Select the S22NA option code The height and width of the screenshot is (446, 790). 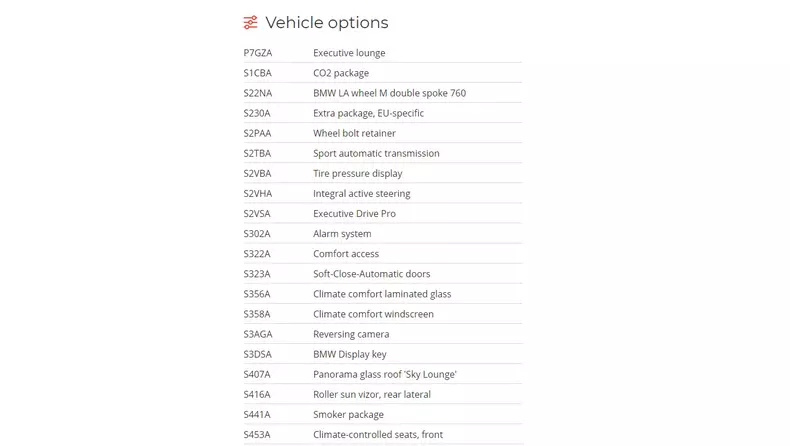pyautogui.click(x=258, y=93)
